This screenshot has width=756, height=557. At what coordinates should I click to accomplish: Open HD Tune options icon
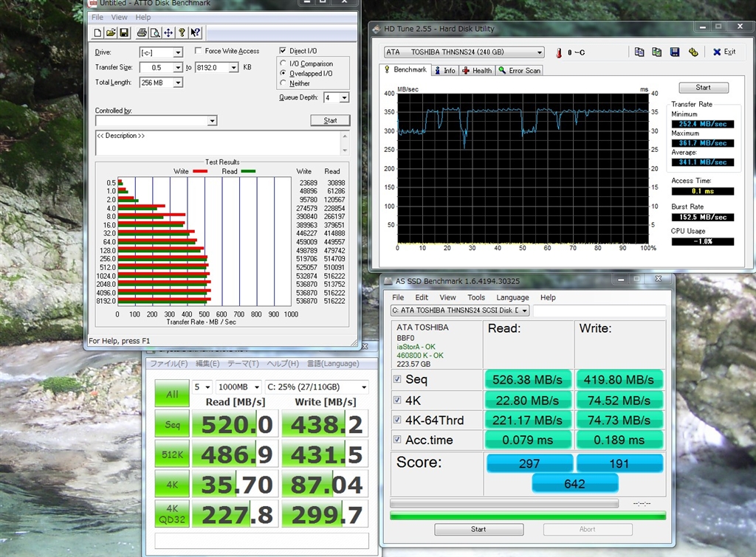tap(693, 52)
